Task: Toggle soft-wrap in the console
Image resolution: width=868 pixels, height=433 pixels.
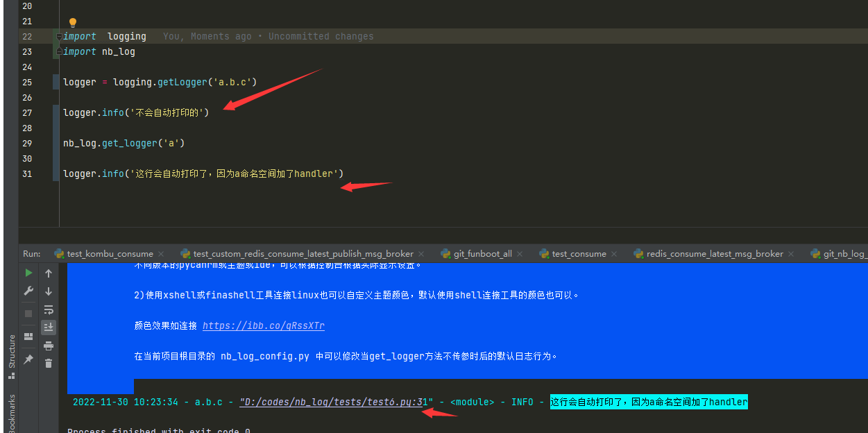Action: click(49, 309)
